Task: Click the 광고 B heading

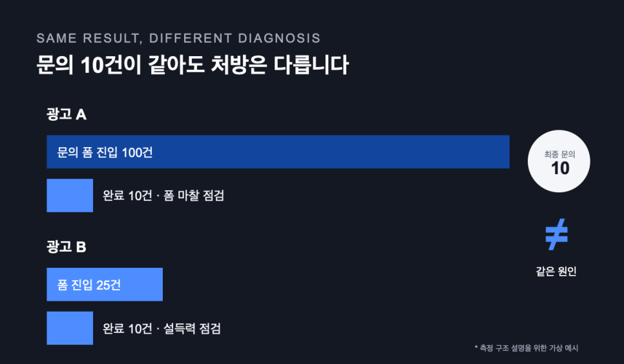Action: pos(67,247)
